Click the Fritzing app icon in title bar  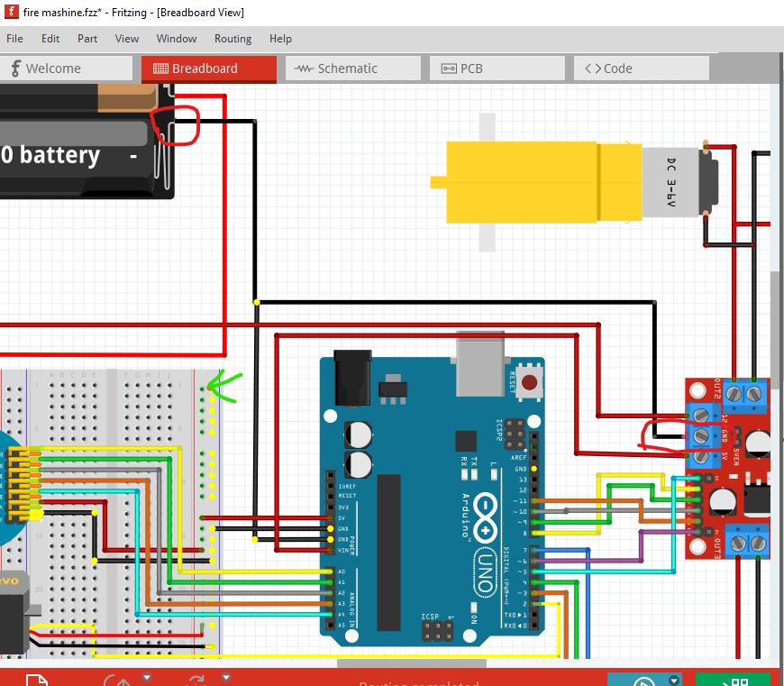click(11, 13)
